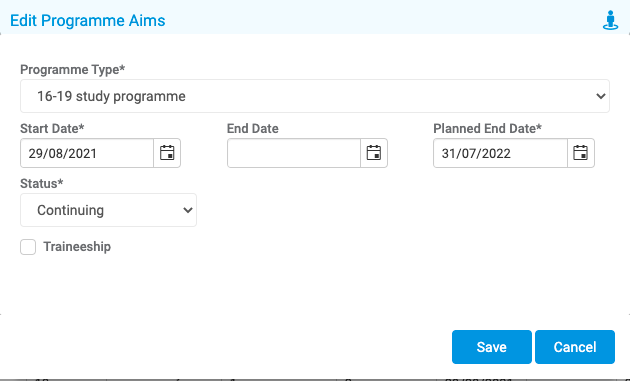The image size is (630, 381).
Task: Click the Traineeship checkbox label
Action: pos(77,247)
